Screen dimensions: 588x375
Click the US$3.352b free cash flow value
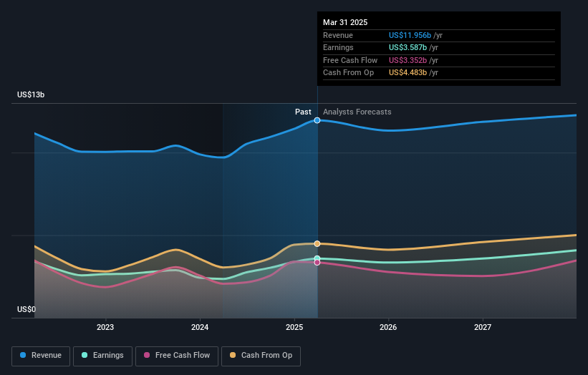(408, 60)
